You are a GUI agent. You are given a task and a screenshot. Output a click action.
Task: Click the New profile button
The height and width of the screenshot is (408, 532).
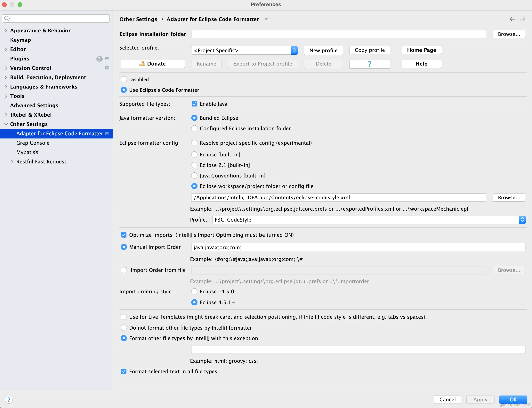(x=324, y=50)
